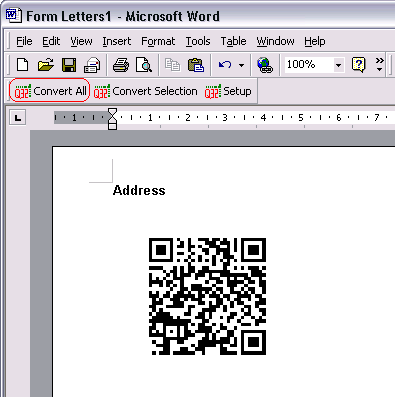Click the Copy toolbar icon
This screenshot has height=397, width=395.
172,64
